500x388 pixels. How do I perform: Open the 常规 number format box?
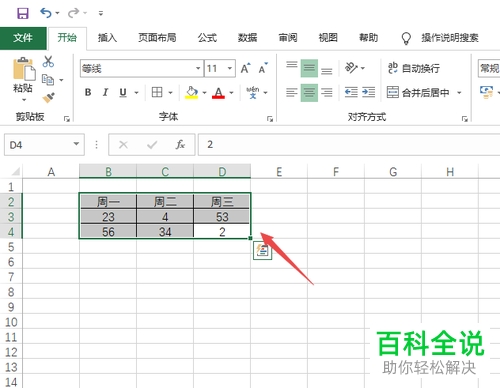[x=489, y=68]
